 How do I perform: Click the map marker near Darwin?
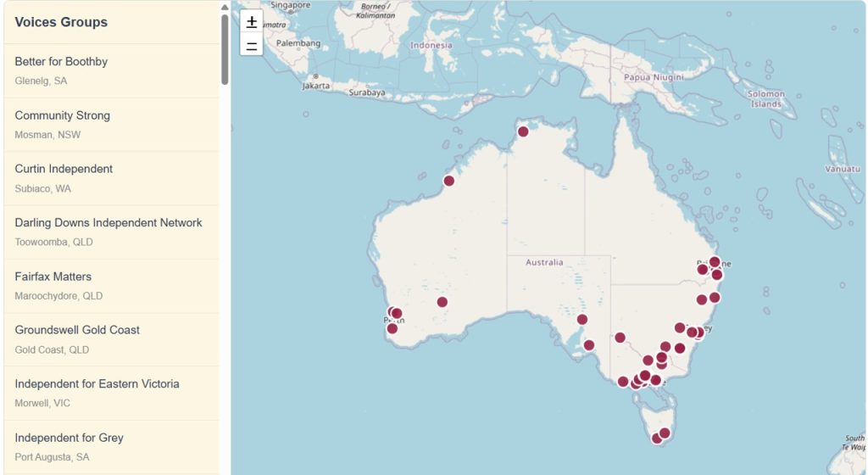click(x=523, y=131)
